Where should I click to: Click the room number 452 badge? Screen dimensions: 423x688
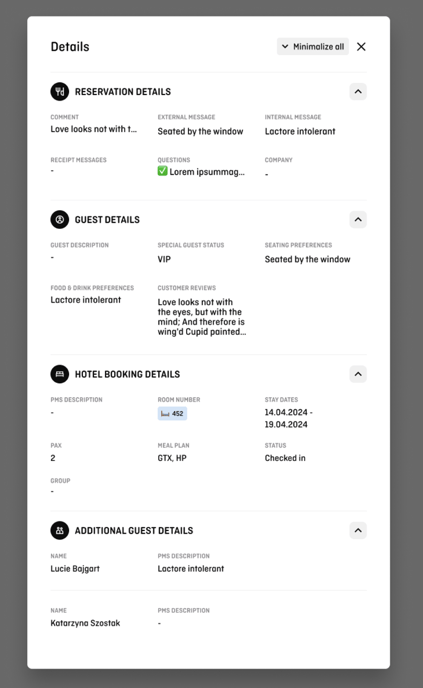point(172,414)
